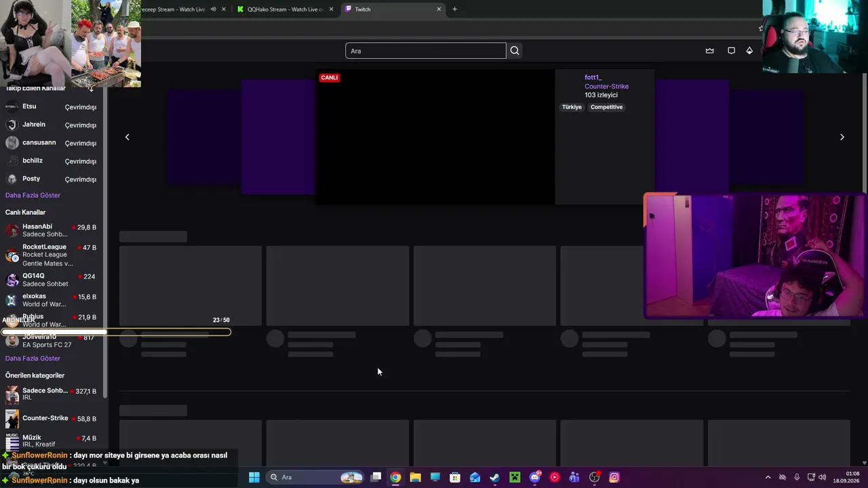Open Microsoft Teams from the taskbar
The image size is (868, 488).
574,477
